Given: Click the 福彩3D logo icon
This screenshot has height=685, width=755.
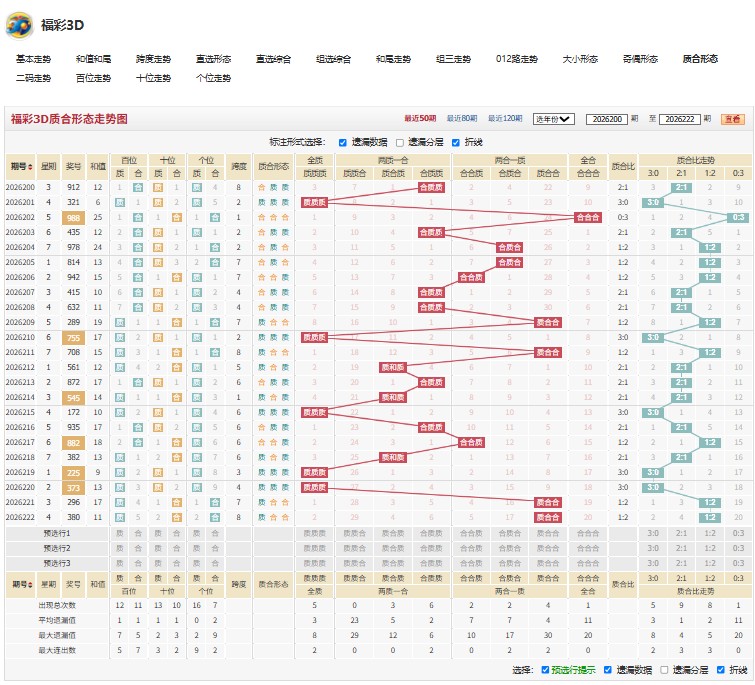Looking at the screenshot, I should click(x=19, y=25).
